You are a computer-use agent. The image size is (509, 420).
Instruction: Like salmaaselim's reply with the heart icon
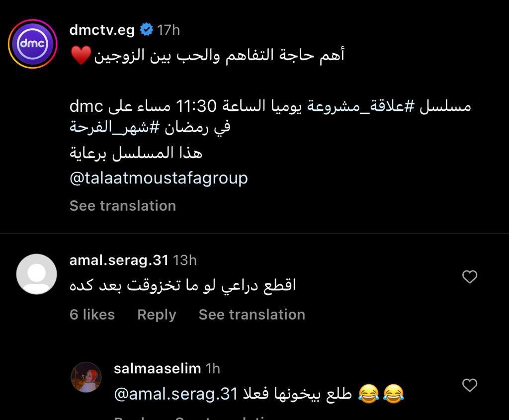(470, 385)
